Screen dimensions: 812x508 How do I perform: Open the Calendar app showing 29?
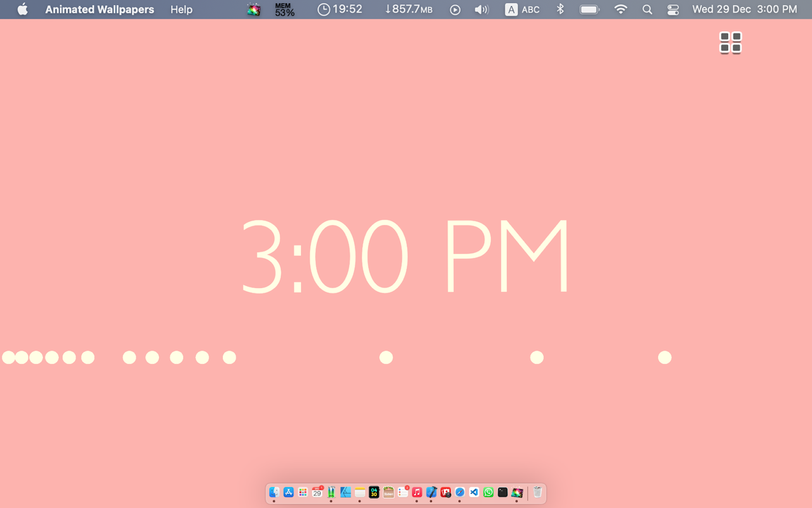pyautogui.click(x=316, y=493)
